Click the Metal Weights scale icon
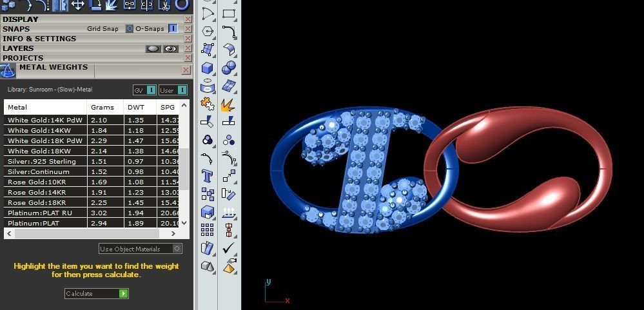Viewport: 644px width, 310px height. point(7,71)
